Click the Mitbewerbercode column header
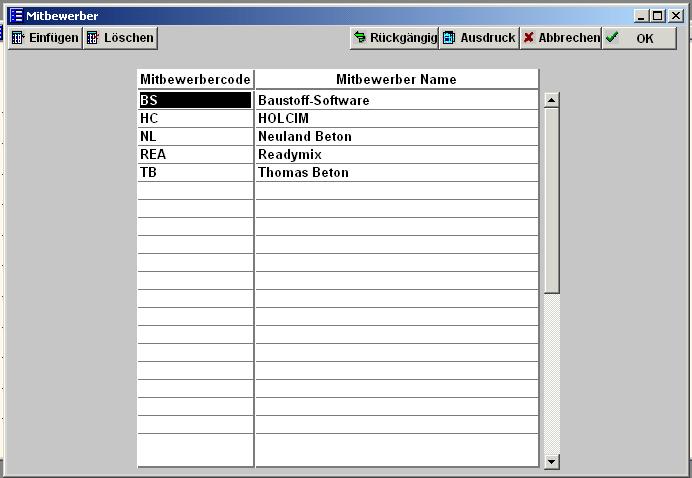 (195, 79)
